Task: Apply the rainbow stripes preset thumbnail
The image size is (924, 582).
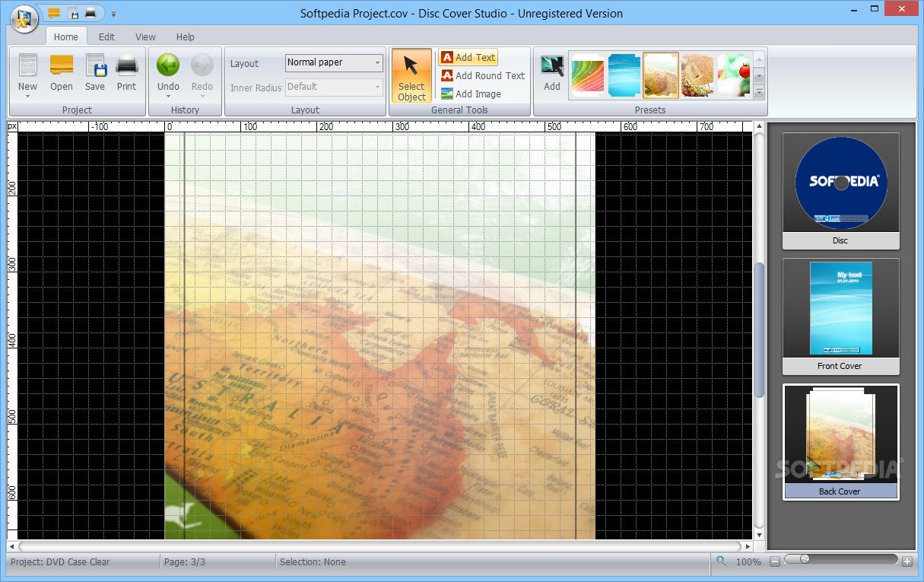Action: pyautogui.click(x=586, y=75)
